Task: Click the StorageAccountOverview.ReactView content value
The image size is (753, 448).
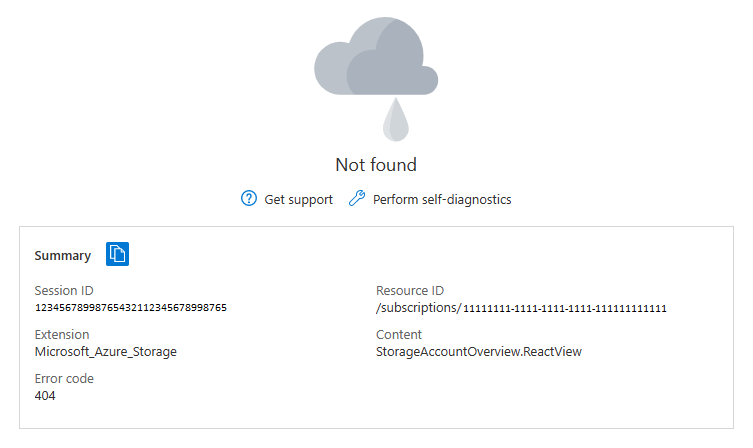Action: [x=478, y=351]
